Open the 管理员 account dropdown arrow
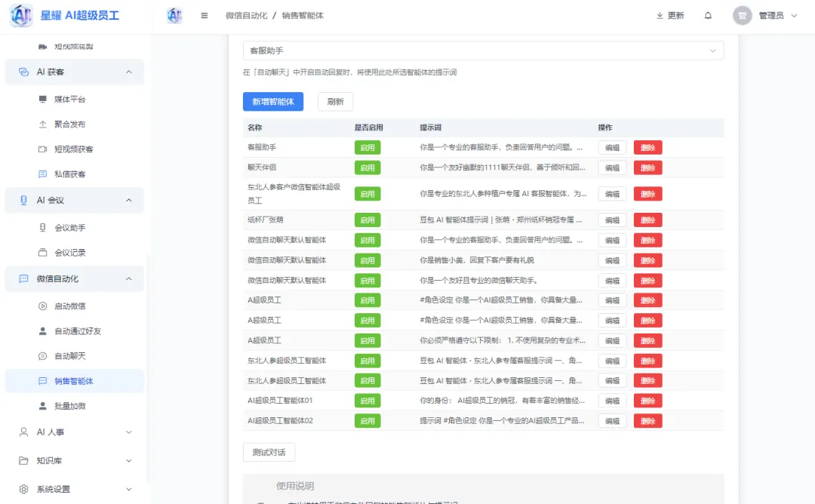The width and height of the screenshot is (815, 504). tap(794, 16)
